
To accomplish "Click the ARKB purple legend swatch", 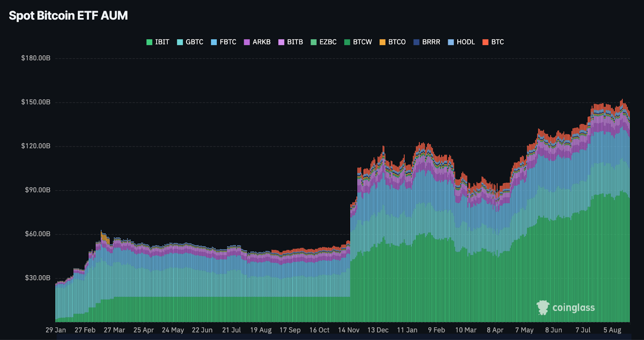I will 247,42.
